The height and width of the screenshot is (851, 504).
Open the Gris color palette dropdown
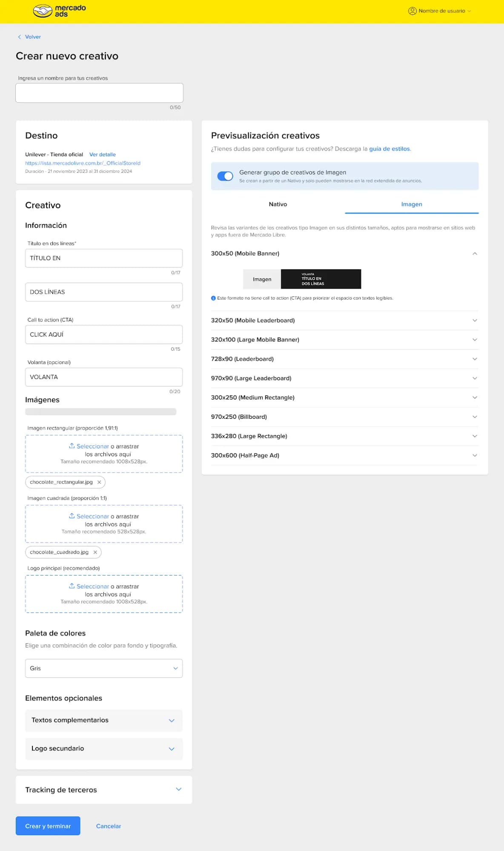click(104, 668)
